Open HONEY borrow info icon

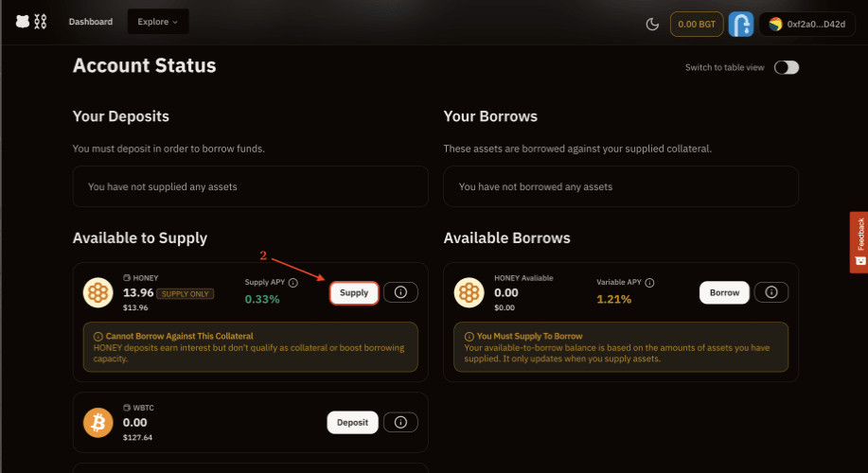tap(771, 292)
